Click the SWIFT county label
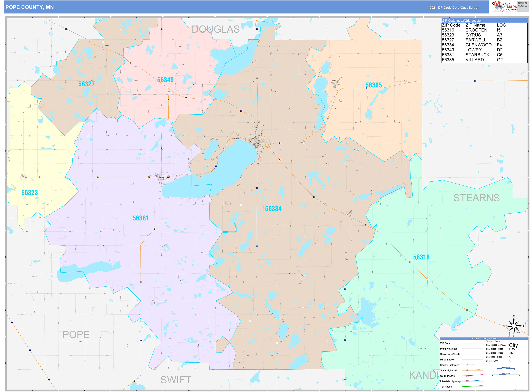The height and width of the screenshot is (392, 532). point(176,380)
